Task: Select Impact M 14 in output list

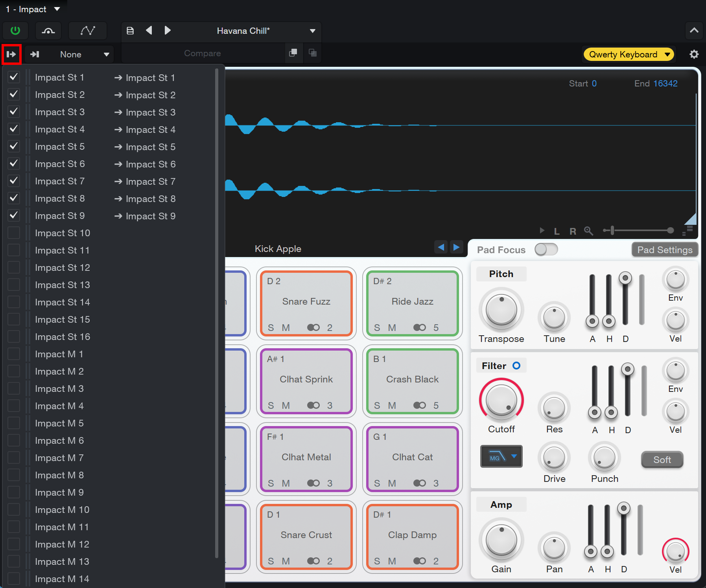Action: coord(62,579)
